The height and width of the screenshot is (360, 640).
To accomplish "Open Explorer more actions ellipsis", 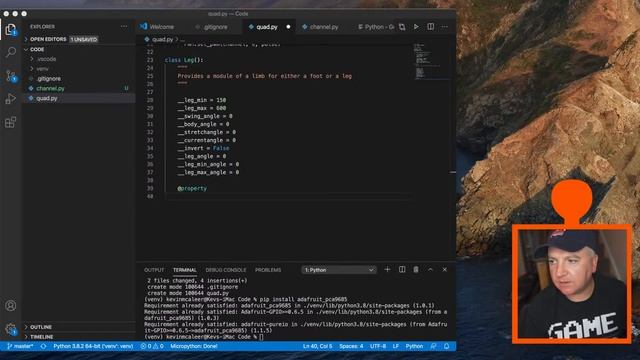I will coord(124,27).
